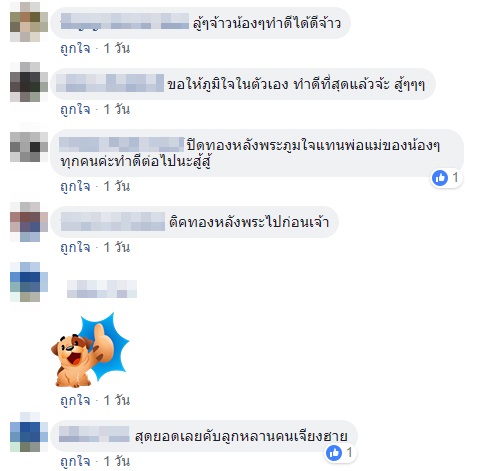Viewport: 498px width, 471px height.
Task: Open second commenter's dark profile avatar
Action: (x=29, y=82)
